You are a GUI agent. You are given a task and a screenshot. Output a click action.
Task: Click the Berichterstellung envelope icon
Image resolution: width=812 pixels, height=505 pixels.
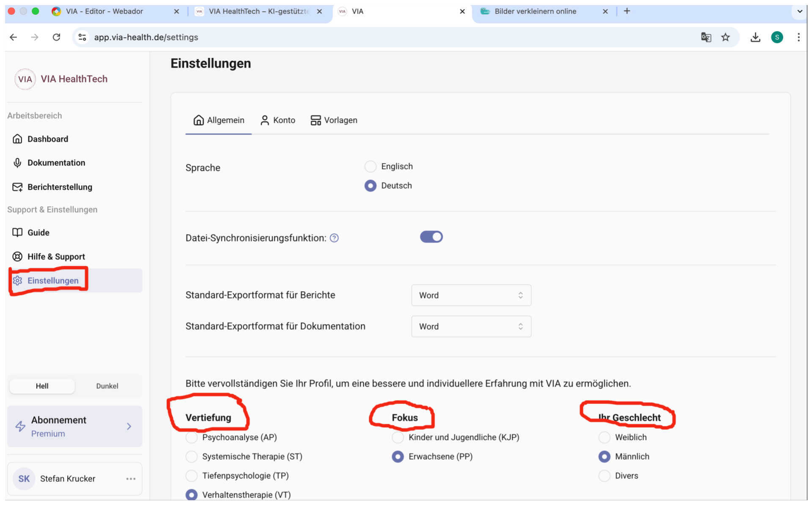(17, 187)
